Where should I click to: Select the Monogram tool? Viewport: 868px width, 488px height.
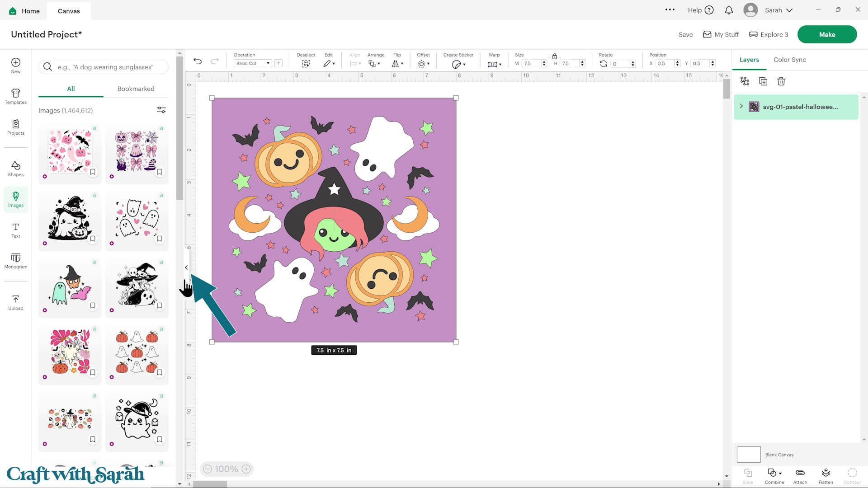[15, 262]
